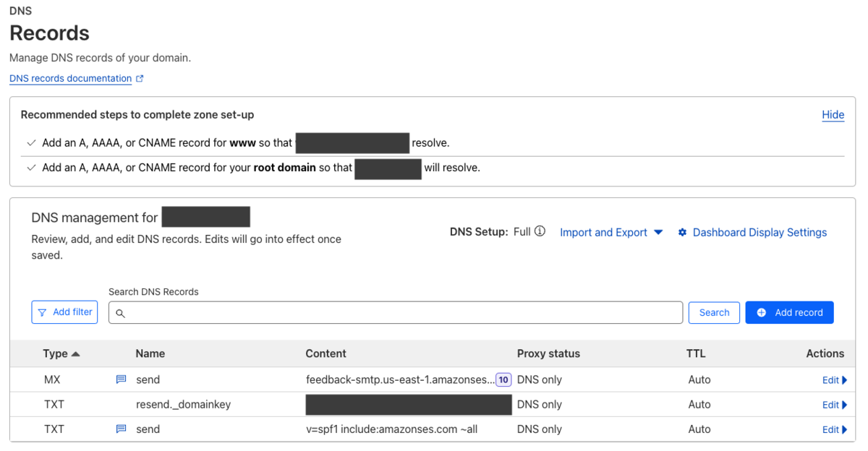Expand Edit for the MX send record
868x451 pixels.
click(834, 380)
